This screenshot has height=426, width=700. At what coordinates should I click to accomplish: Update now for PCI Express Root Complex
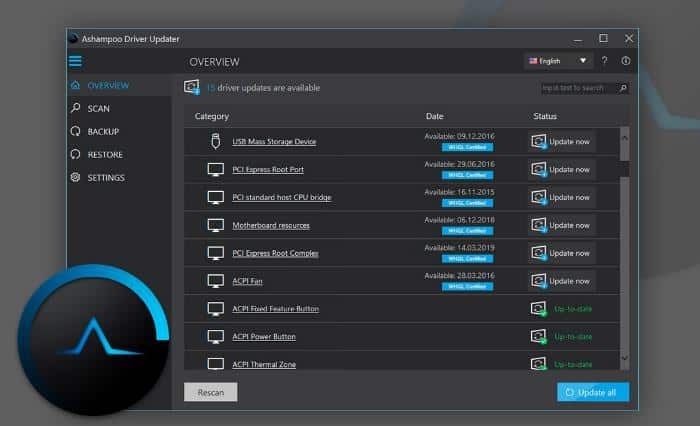pyautogui.click(x=562, y=253)
